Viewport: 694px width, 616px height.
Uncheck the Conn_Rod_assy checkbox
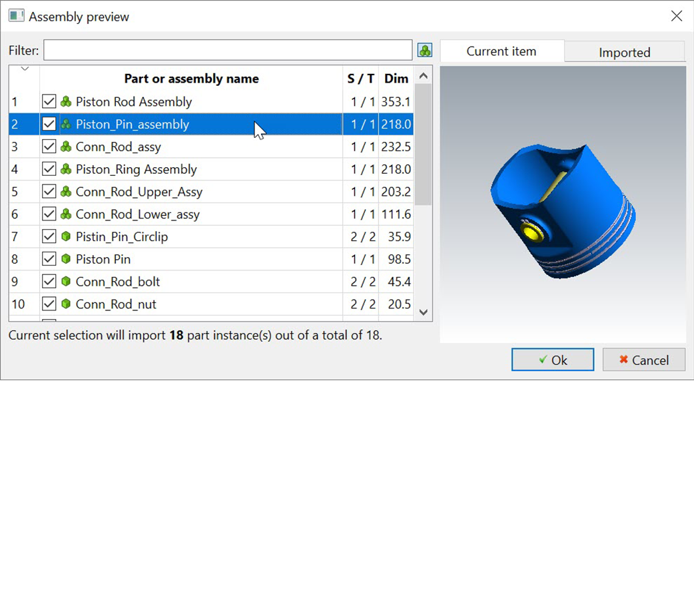click(x=49, y=147)
